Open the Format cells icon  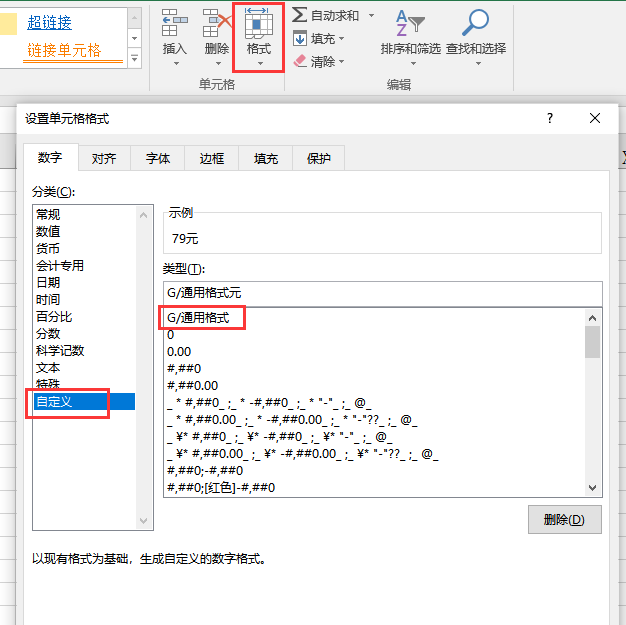tap(259, 22)
